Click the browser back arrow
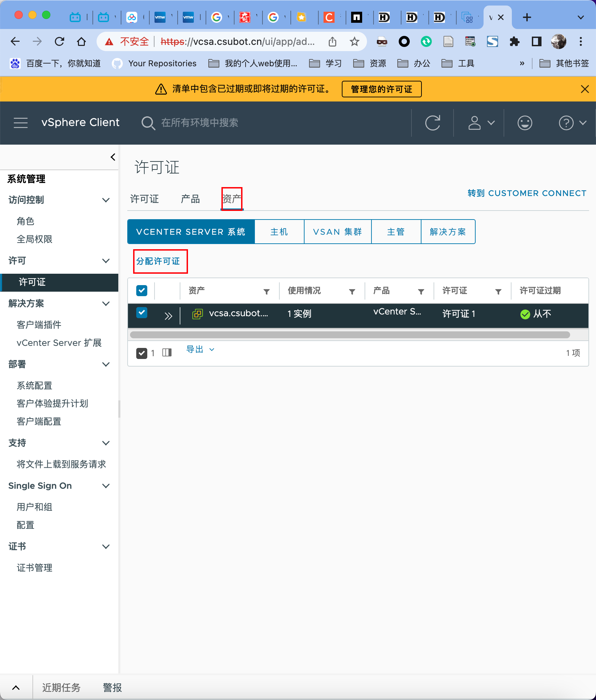 15,42
